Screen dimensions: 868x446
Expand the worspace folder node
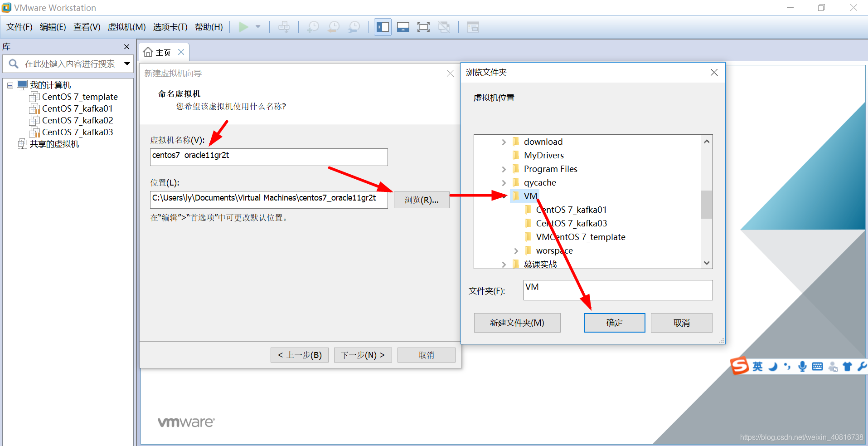pyautogui.click(x=516, y=251)
